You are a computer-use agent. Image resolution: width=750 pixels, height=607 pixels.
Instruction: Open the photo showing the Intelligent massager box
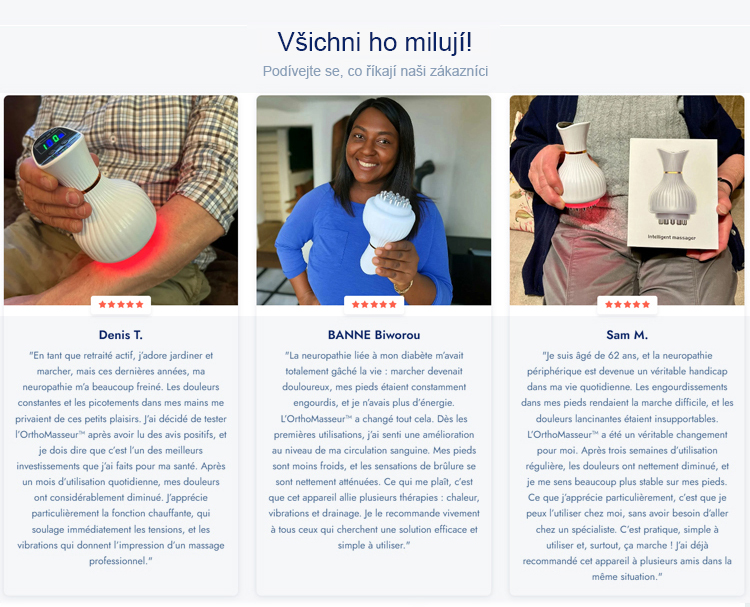[x=627, y=200]
